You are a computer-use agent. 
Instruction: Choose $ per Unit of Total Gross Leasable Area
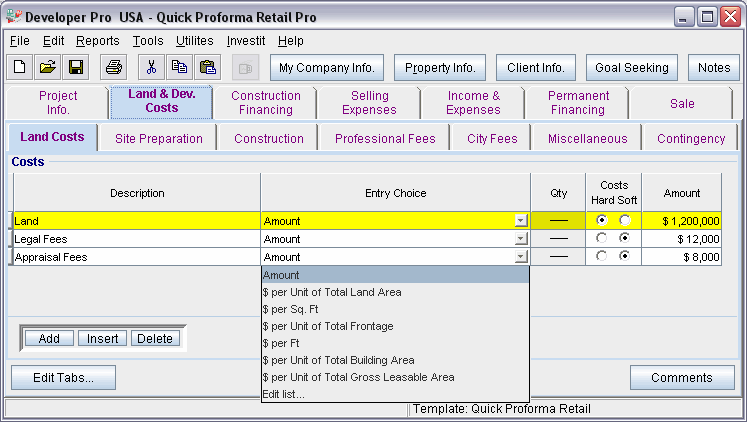[395, 377]
